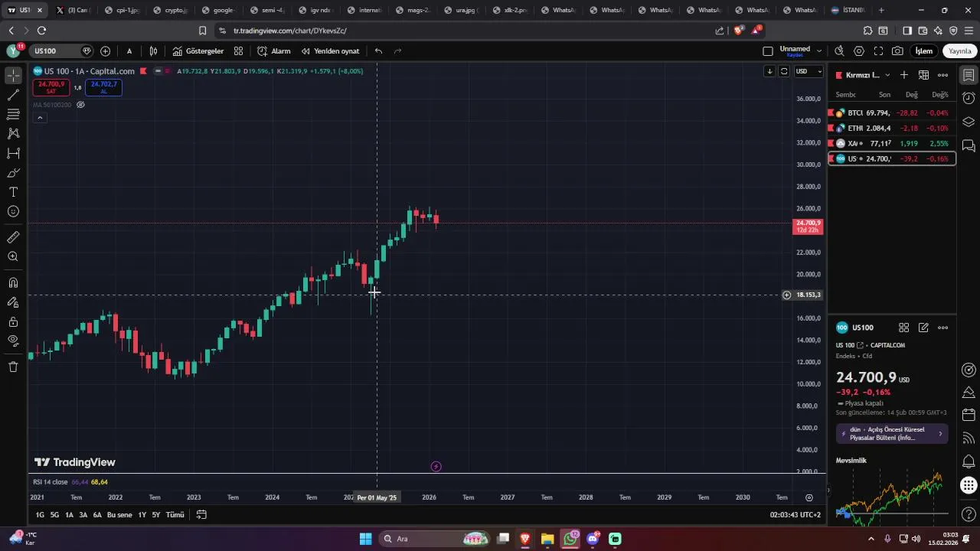Select the trend line drawing tool
The width and height of the screenshot is (980, 551).
point(13,95)
